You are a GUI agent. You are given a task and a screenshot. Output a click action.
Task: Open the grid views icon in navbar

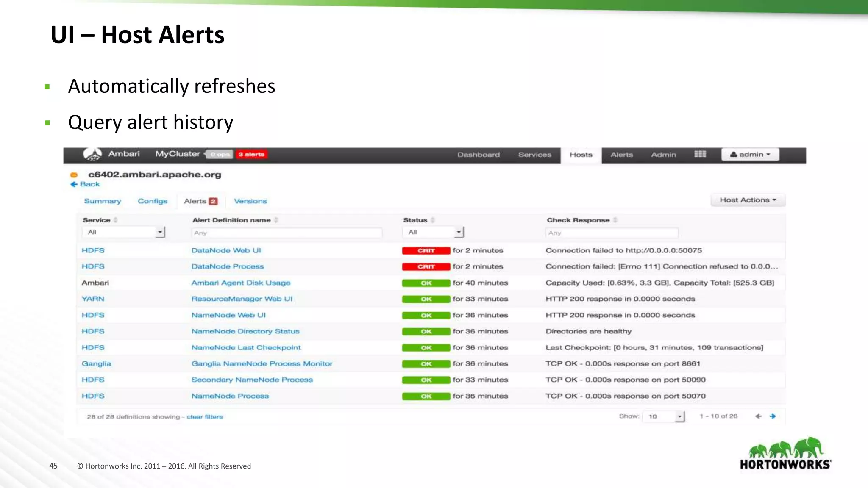[x=700, y=154]
